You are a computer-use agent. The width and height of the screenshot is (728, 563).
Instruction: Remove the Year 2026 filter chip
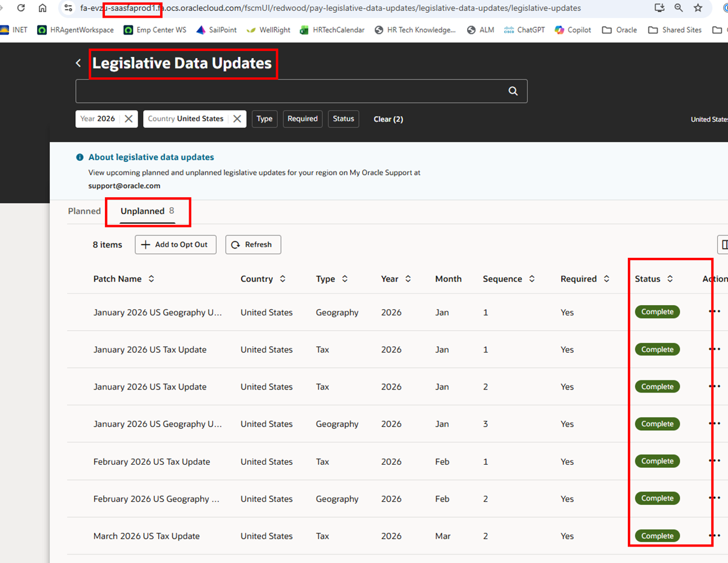click(129, 119)
